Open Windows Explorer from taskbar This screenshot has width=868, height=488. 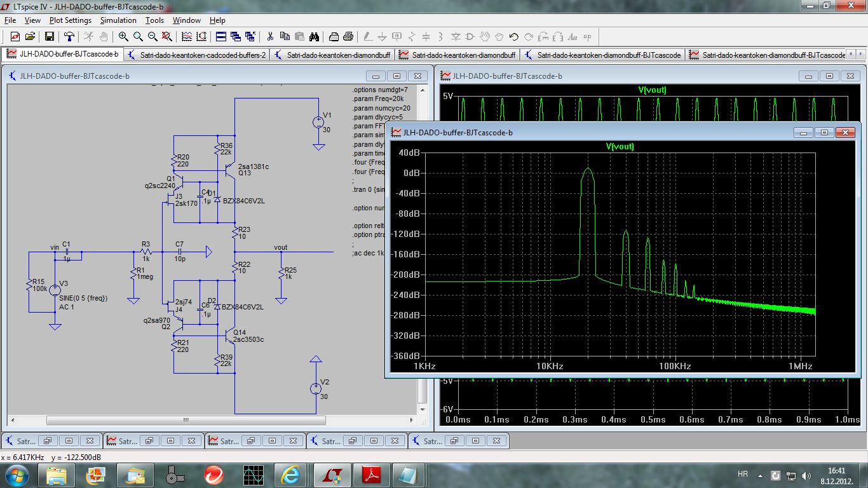coord(56,474)
